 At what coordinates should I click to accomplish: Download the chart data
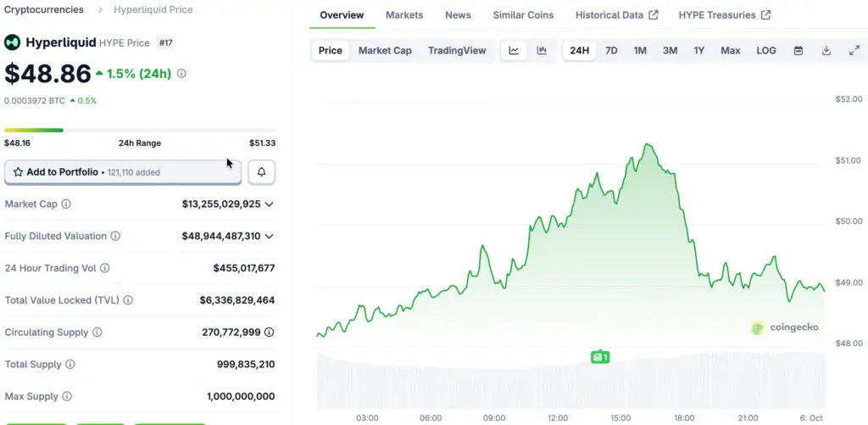pyautogui.click(x=826, y=51)
